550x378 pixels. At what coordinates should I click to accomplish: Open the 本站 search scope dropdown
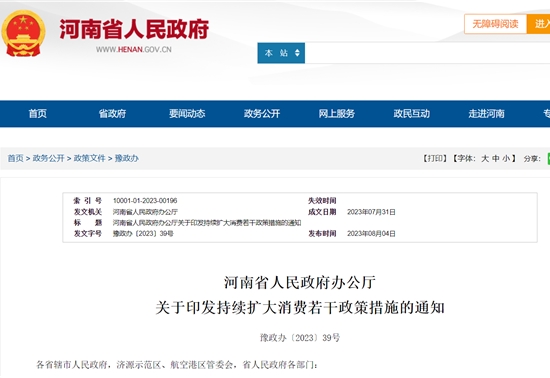281,53
